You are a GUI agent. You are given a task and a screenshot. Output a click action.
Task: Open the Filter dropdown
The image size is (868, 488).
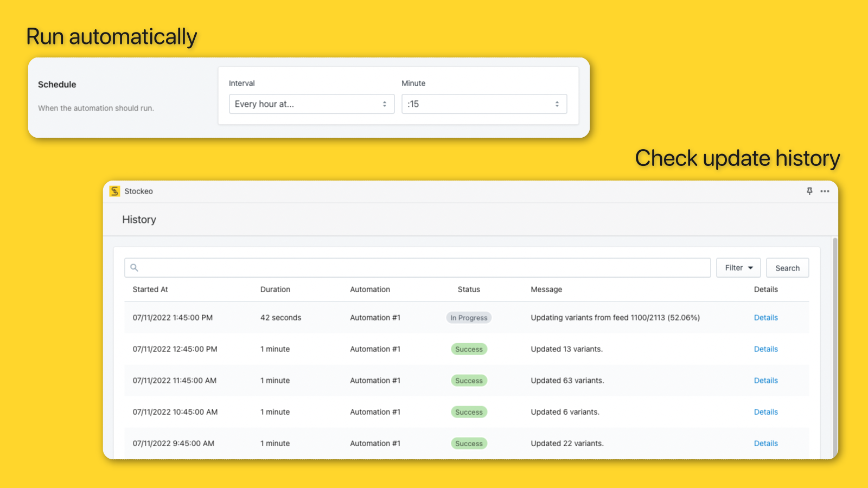(738, 267)
